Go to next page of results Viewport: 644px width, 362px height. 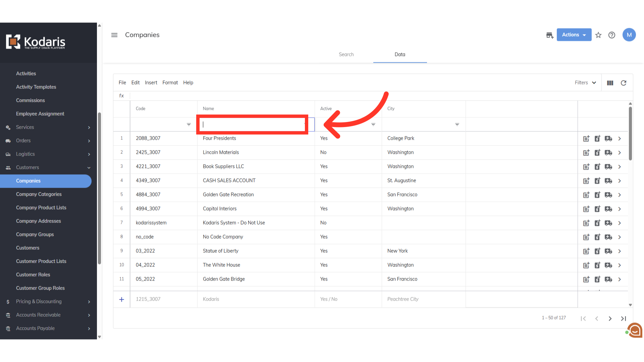click(610, 318)
